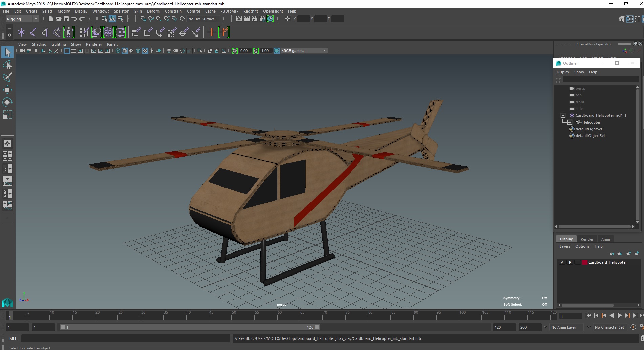Toggle wireframe shading in viewport
The height and width of the screenshot is (350, 644).
(x=118, y=51)
